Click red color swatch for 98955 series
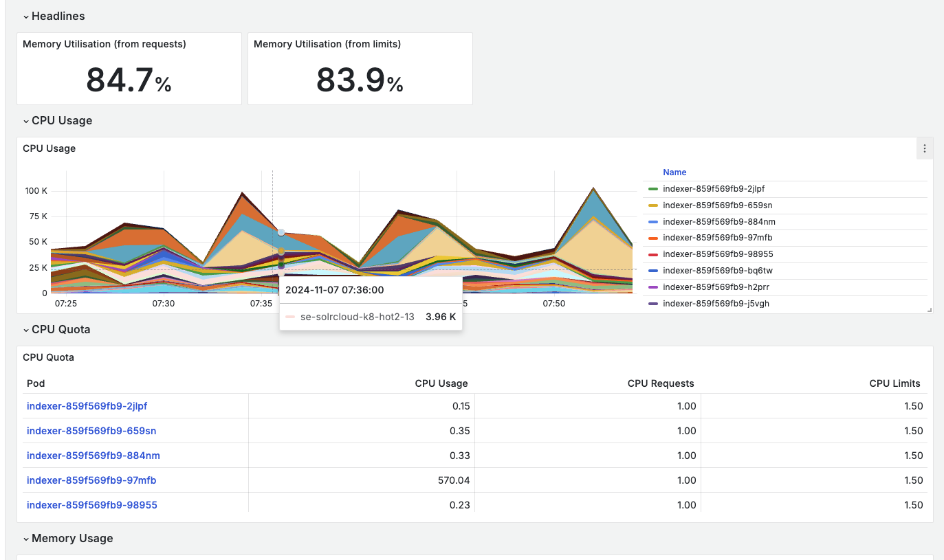944x560 pixels. [x=653, y=254]
